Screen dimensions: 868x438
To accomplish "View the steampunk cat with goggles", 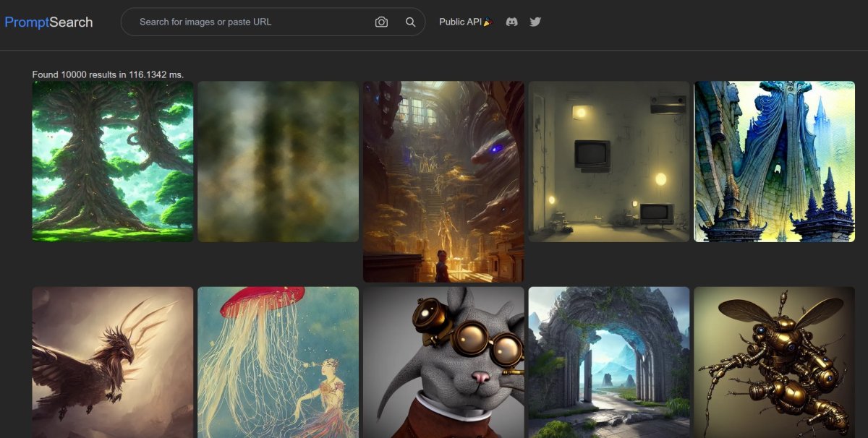I will click(443, 361).
